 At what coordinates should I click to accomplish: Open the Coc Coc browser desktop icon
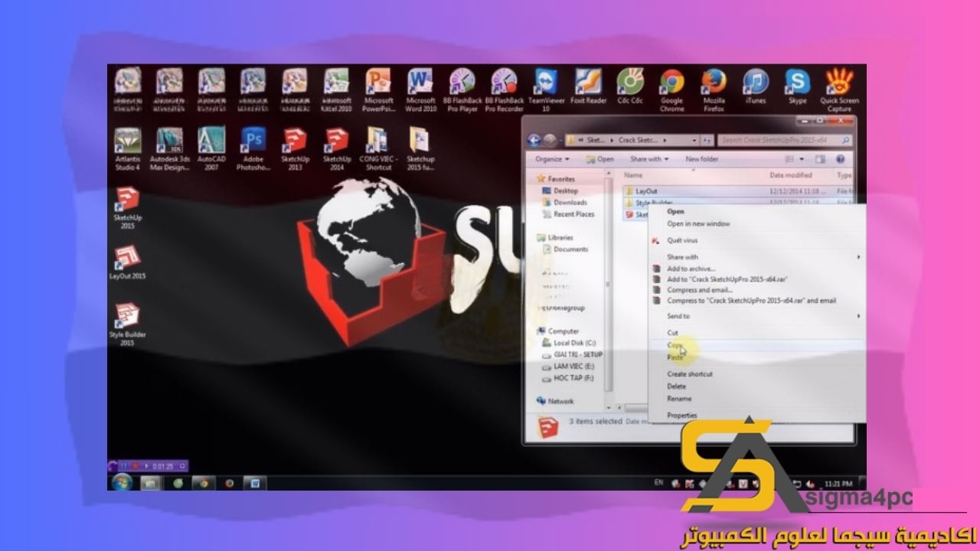point(631,86)
